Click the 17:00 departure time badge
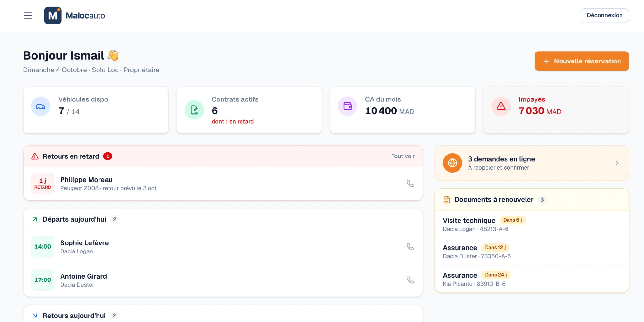This screenshot has height=322, width=644. click(43, 280)
